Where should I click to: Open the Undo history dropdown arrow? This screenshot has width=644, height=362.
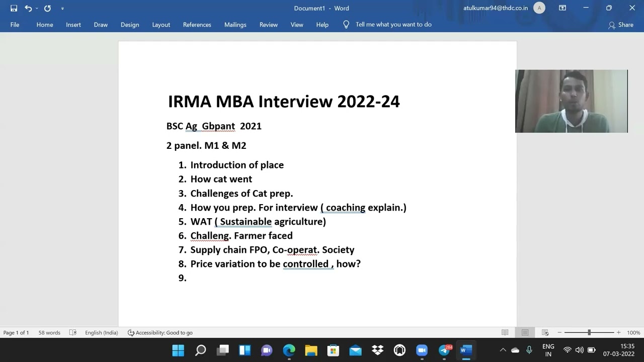coord(37,8)
